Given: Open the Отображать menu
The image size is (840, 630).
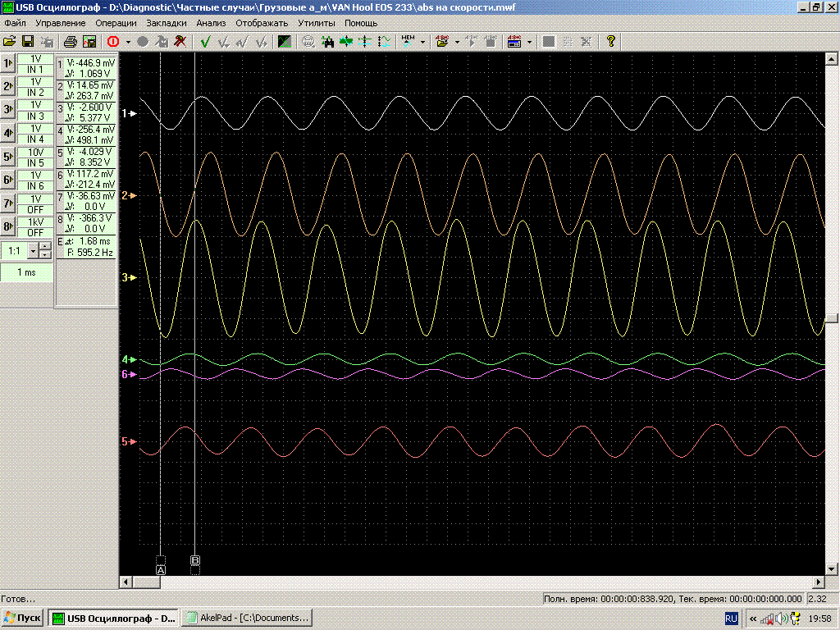Looking at the screenshot, I should 262,23.
